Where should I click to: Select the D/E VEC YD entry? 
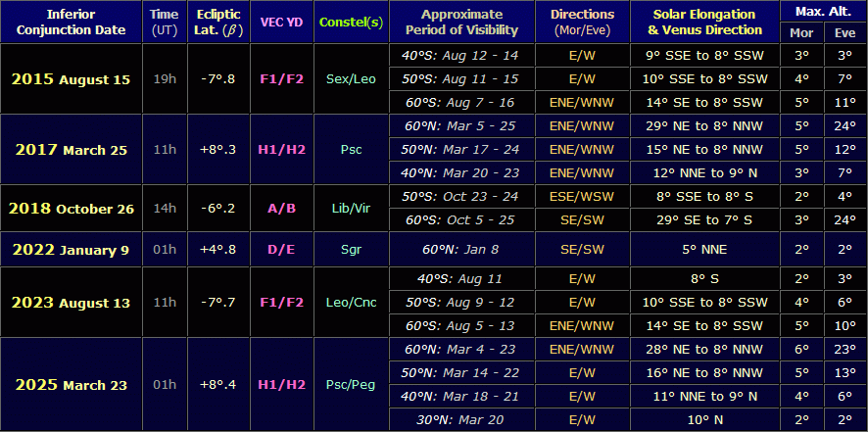(280, 250)
